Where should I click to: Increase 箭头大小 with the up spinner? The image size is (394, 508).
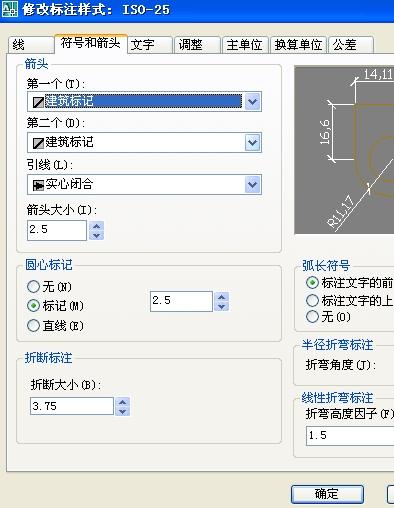coord(97,226)
